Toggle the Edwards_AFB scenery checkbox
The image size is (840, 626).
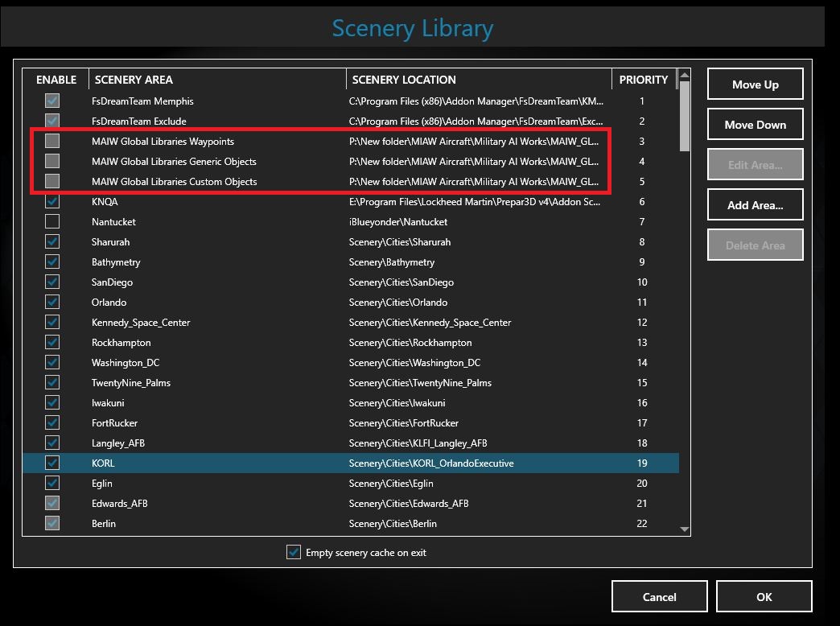[52, 503]
